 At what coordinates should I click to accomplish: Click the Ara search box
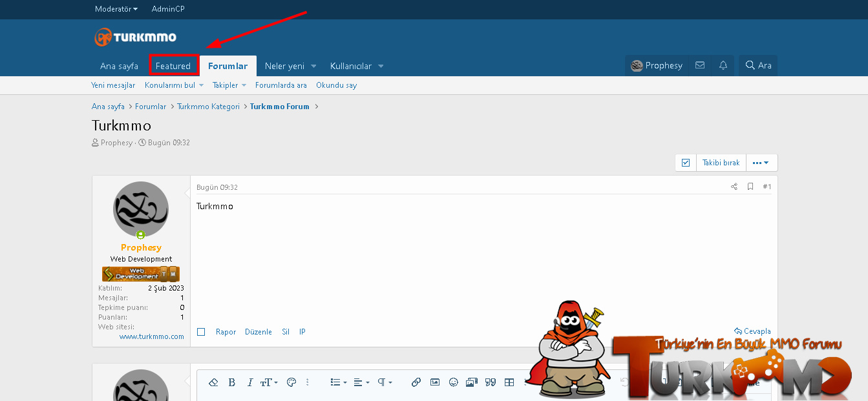[x=758, y=65]
